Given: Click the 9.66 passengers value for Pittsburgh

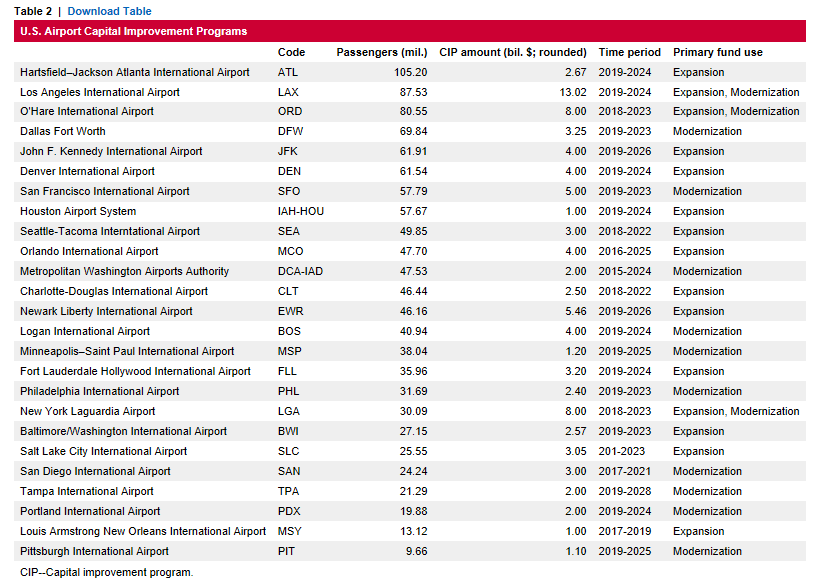Looking at the screenshot, I should pyautogui.click(x=417, y=551).
